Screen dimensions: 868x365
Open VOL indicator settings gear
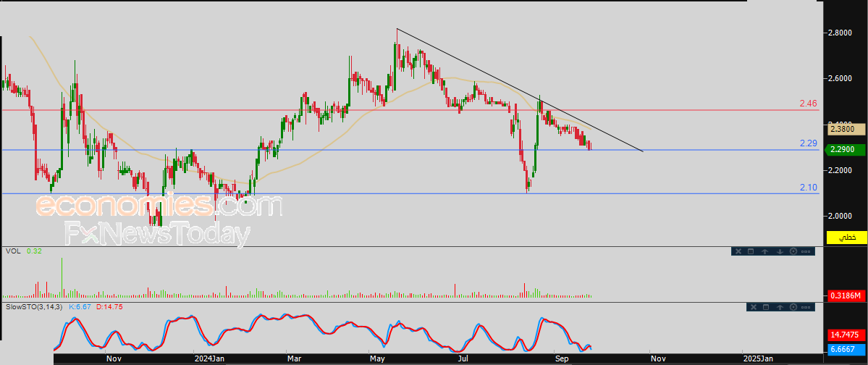coord(793,251)
